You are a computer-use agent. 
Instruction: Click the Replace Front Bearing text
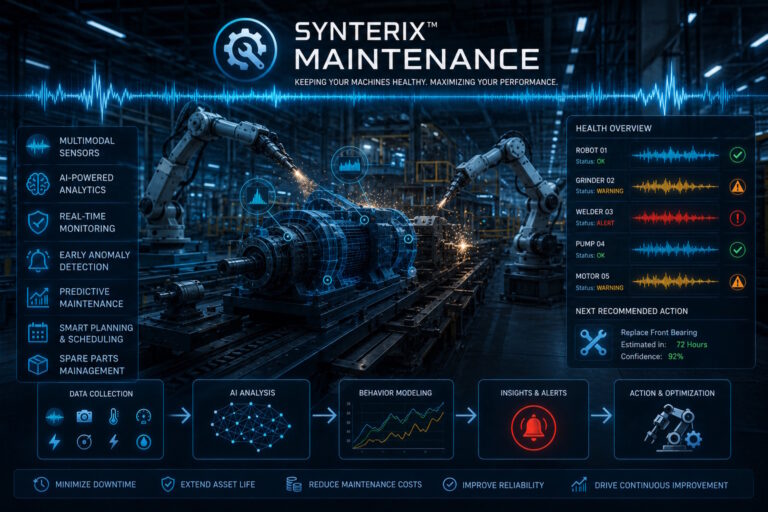[659, 332]
